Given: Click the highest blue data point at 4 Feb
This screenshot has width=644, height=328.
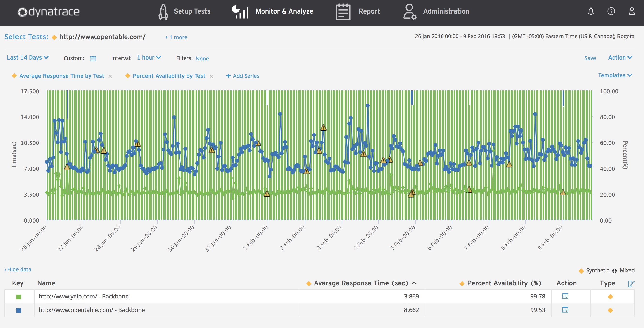Looking at the screenshot, I should [x=367, y=106].
